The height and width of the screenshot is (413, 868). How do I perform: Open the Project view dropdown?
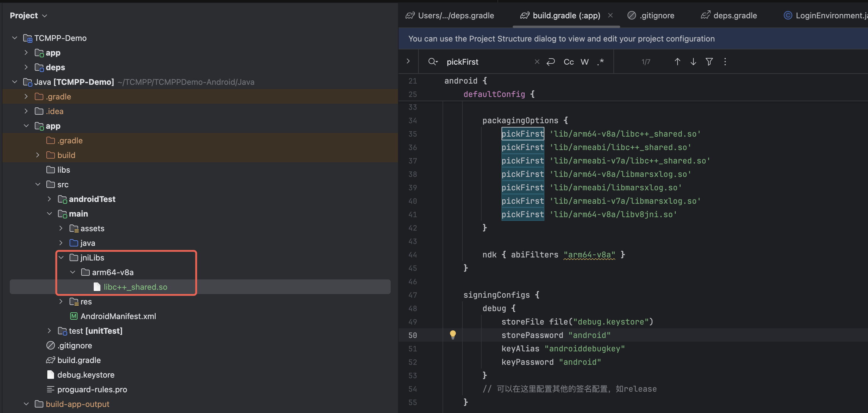[28, 16]
